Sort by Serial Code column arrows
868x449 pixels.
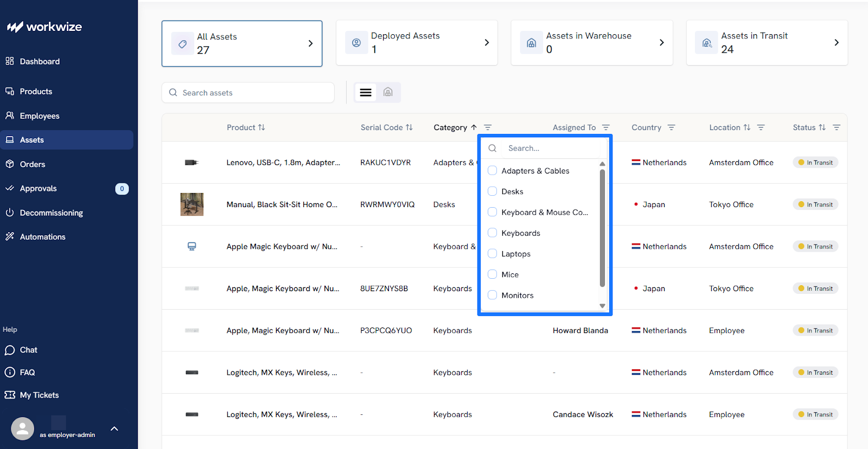[x=410, y=127]
